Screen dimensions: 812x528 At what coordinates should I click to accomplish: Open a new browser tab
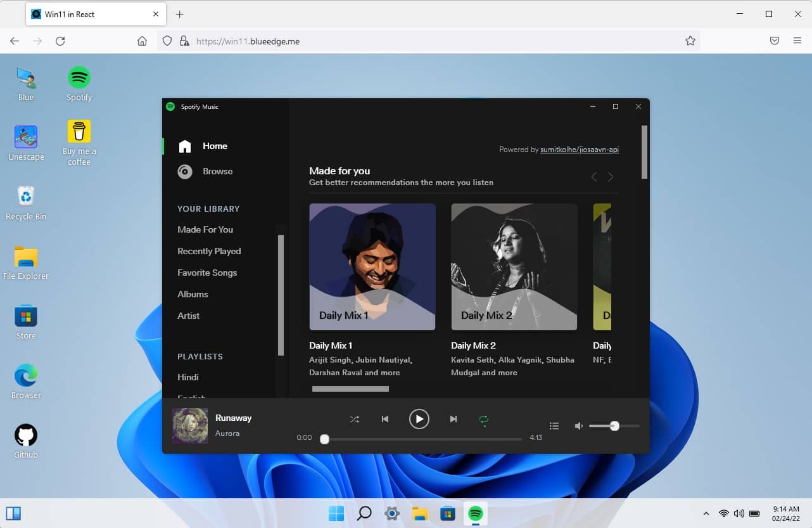[x=179, y=14]
